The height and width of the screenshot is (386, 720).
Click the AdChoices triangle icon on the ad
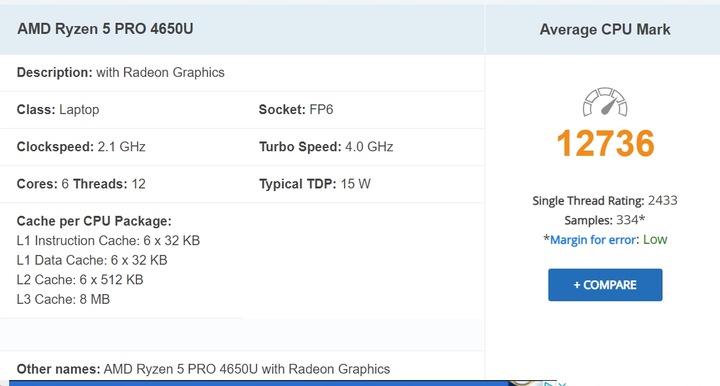(549, 384)
